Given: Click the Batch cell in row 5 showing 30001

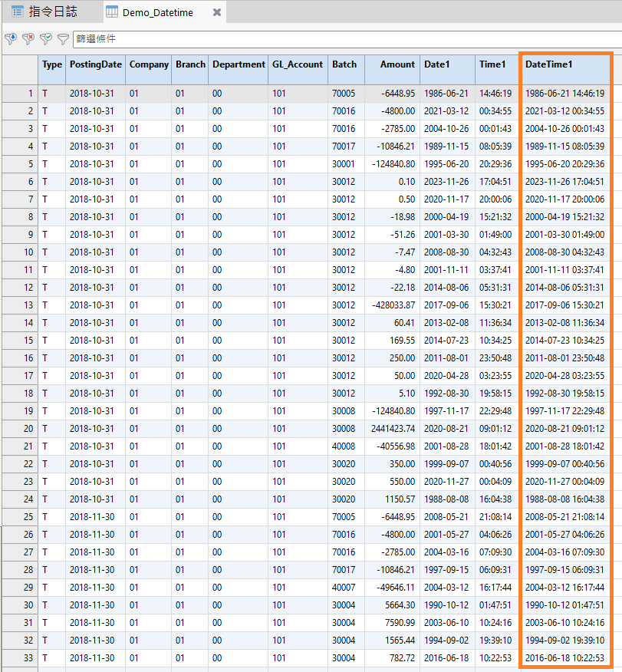Looking at the screenshot, I should click(344, 164).
